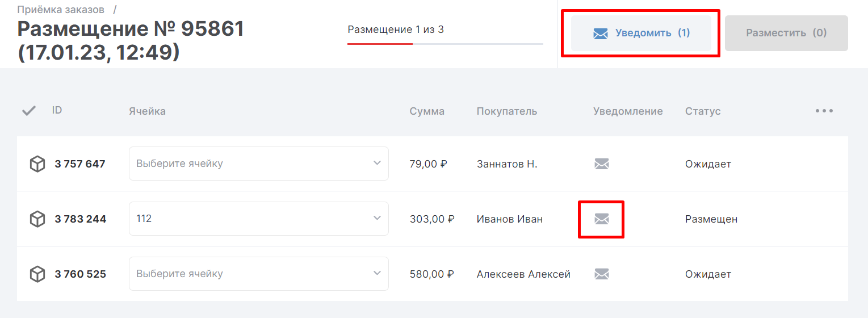868x318 pixels.
Task: Click the box icon of order 3 783 244
Action: [x=37, y=219]
